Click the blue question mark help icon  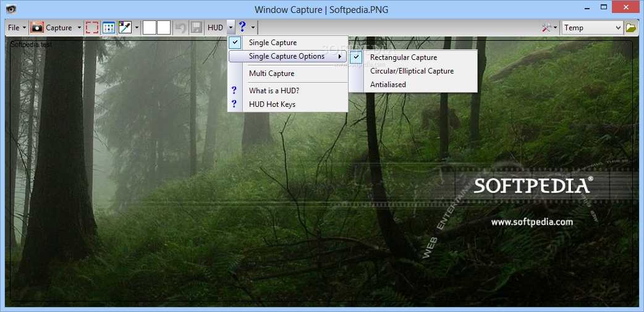pyautogui.click(x=242, y=27)
